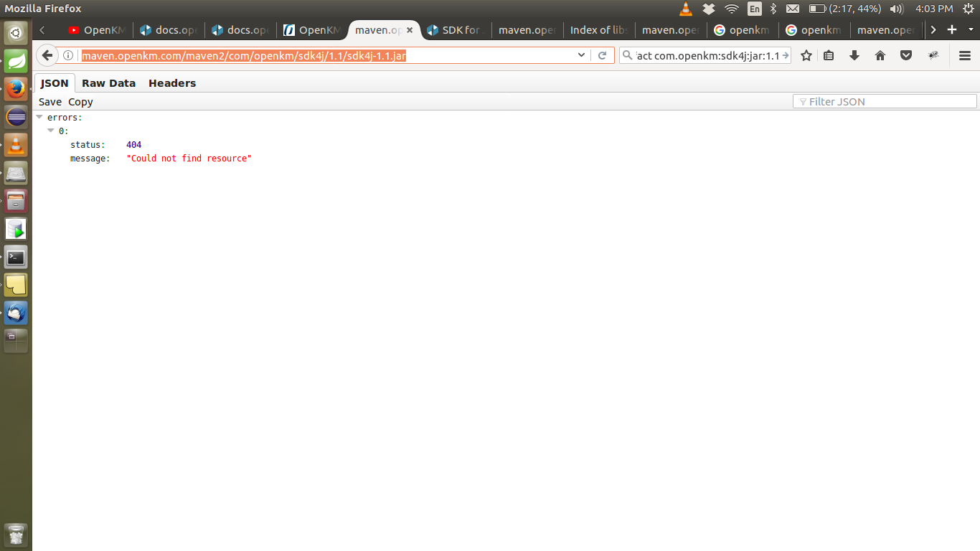
Task: Open the Firefox hamburger menu
Action: (x=965, y=55)
